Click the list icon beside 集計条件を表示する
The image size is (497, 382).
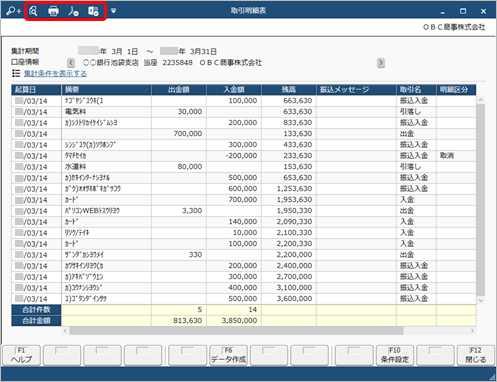click(16, 73)
